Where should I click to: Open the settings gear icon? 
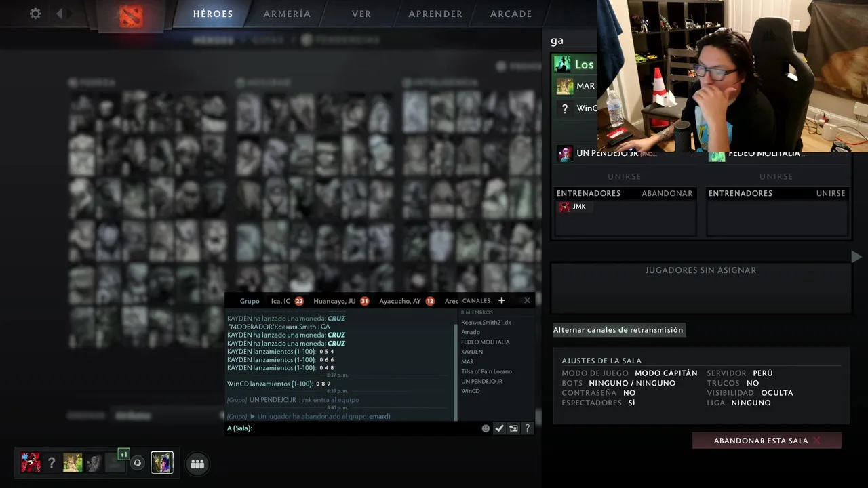click(x=35, y=14)
